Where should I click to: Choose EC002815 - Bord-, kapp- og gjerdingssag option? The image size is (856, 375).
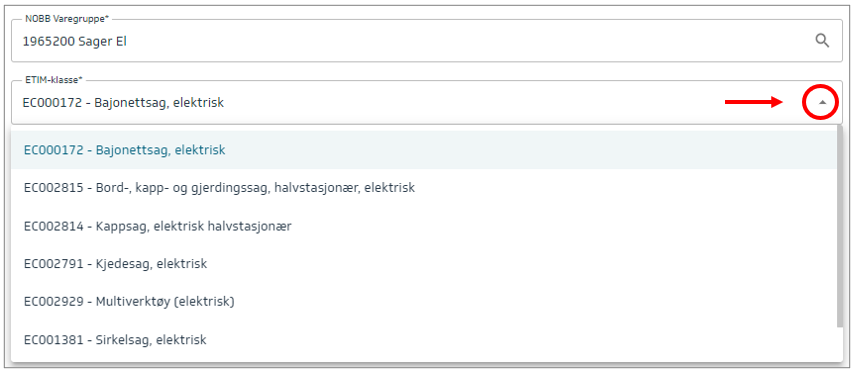[424, 188]
